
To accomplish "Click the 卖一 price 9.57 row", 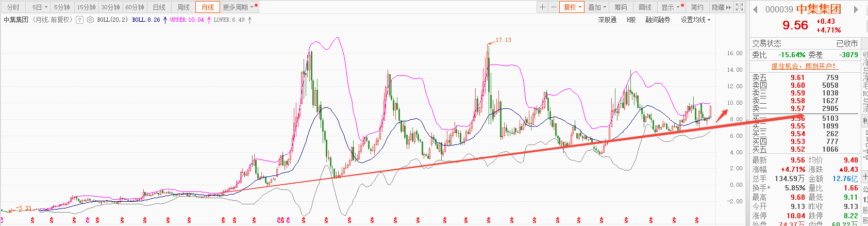I will (804, 108).
